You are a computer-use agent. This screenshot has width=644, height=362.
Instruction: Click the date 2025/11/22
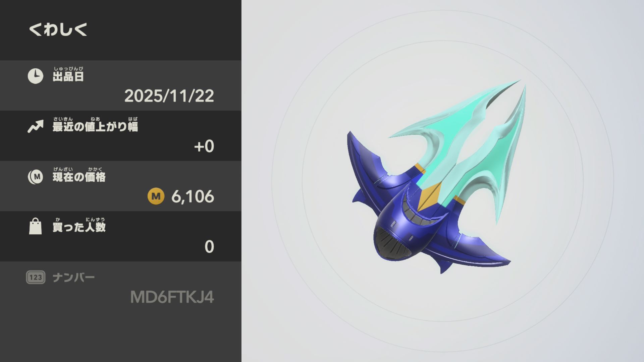(x=169, y=96)
